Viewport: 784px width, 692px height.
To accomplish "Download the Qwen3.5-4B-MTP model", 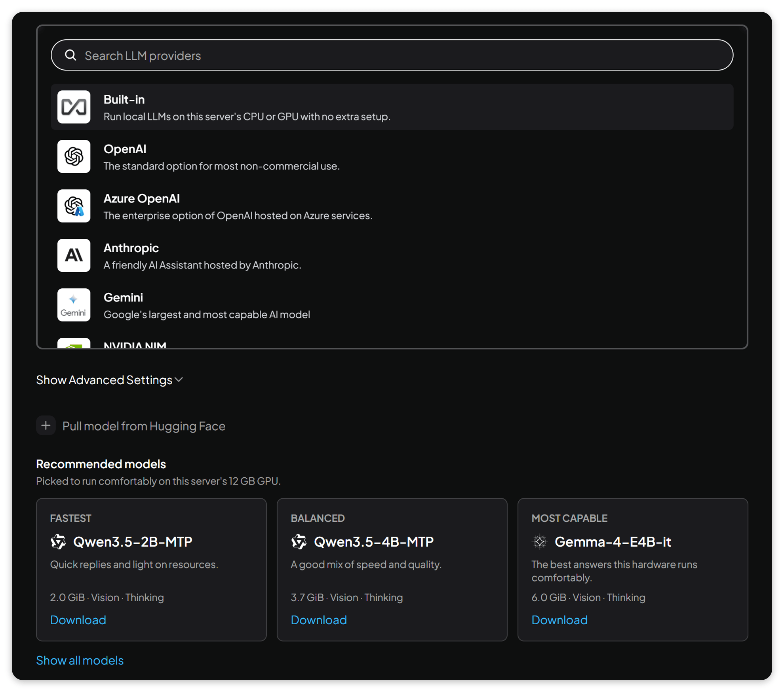I will click(x=319, y=620).
